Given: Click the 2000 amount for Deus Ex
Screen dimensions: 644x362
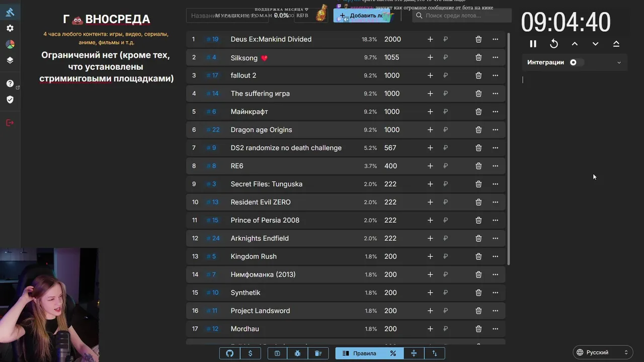Looking at the screenshot, I should click(x=393, y=39).
